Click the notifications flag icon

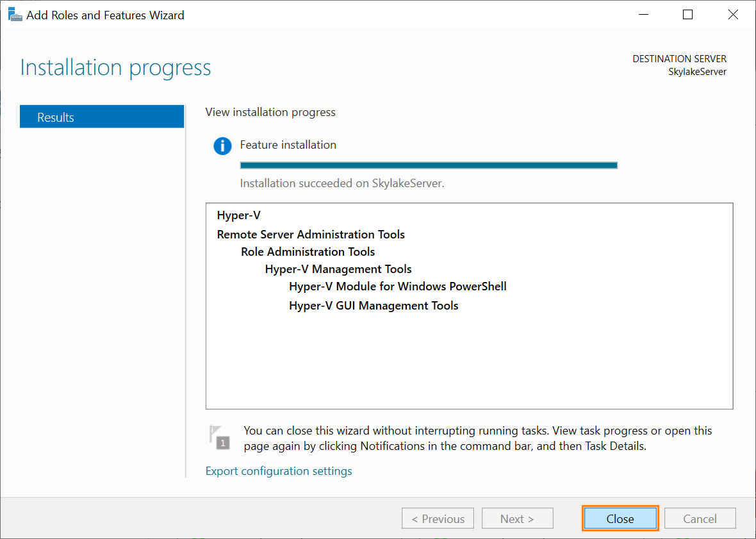pos(219,437)
